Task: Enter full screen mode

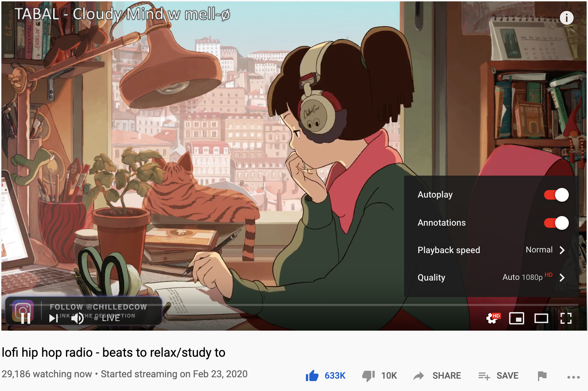Action: click(x=566, y=318)
